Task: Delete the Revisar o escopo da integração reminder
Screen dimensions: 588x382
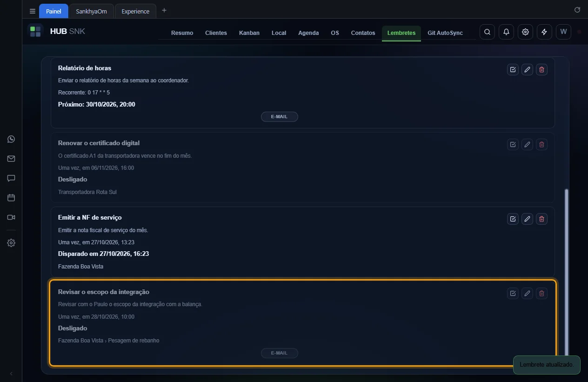Action: (541, 293)
